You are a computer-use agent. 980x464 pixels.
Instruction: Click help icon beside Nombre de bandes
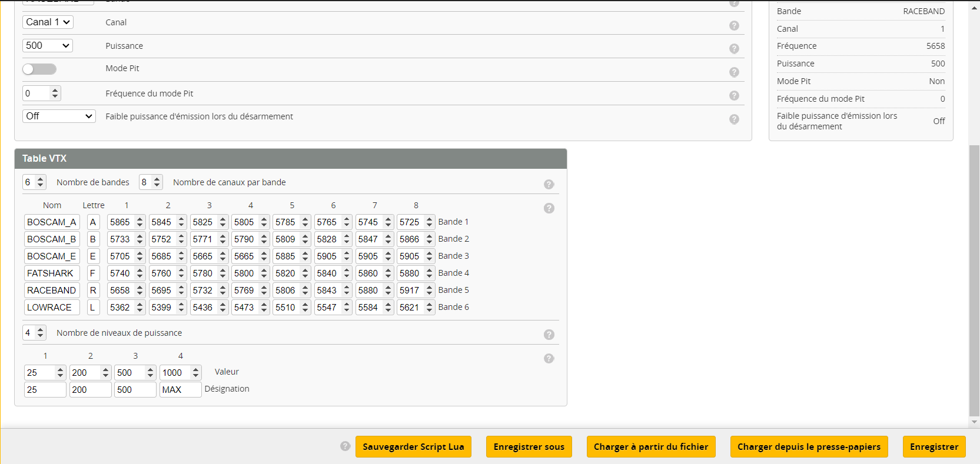[549, 184]
